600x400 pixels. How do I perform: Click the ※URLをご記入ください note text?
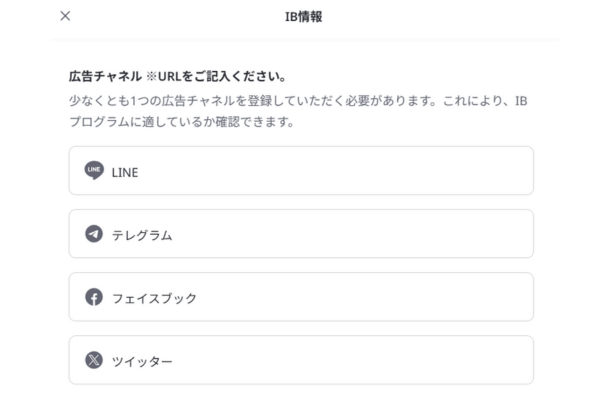coord(217,77)
